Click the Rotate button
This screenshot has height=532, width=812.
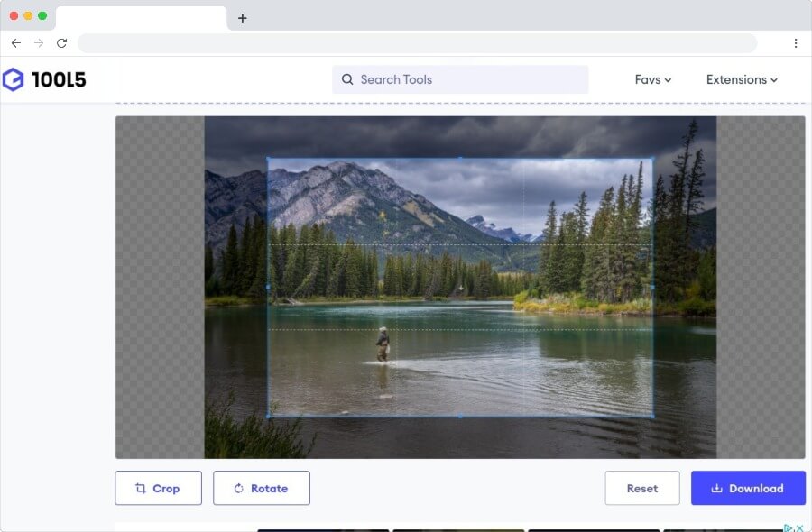point(262,488)
